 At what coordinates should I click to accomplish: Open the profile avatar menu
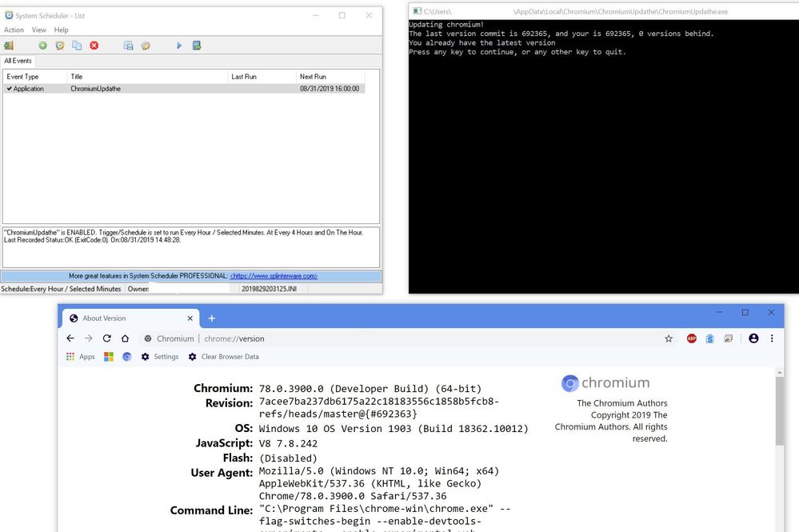pyautogui.click(x=753, y=338)
